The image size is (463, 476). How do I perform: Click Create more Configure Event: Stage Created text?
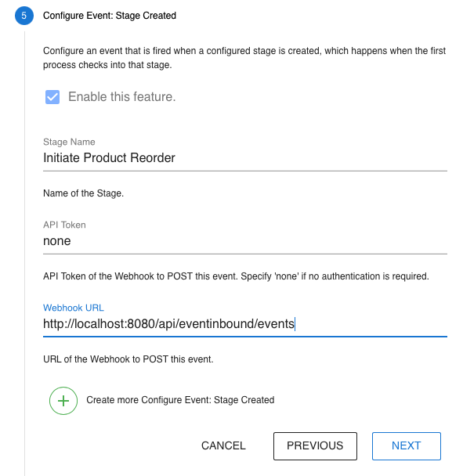pyautogui.click(x=180, y=400)
